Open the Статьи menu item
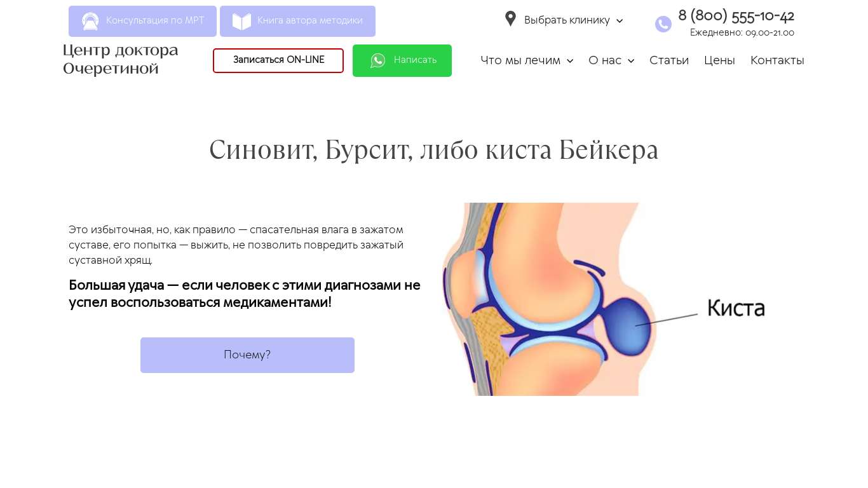 pyautogui.click(x=669, y=60)
